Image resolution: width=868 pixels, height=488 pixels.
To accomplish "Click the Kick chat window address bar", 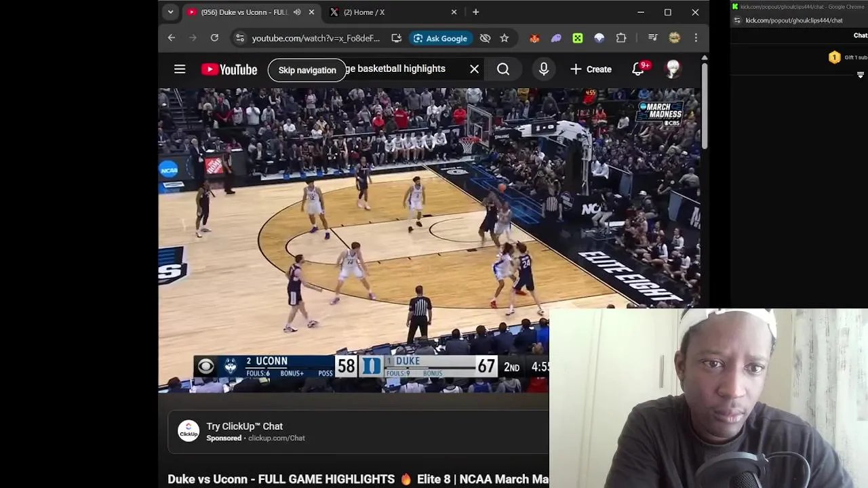I will pyautogui.click(x=794, y=20).
